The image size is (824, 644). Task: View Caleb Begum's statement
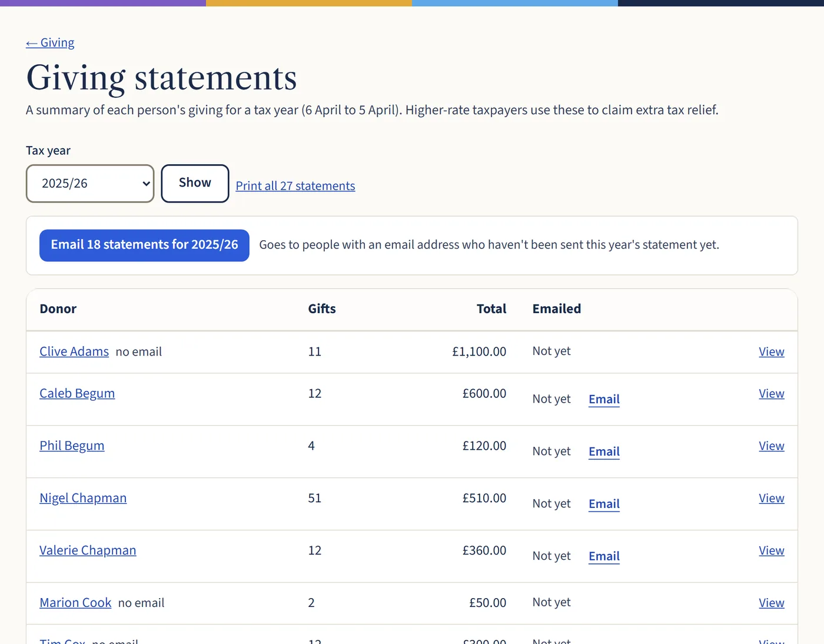click(772, 393)
